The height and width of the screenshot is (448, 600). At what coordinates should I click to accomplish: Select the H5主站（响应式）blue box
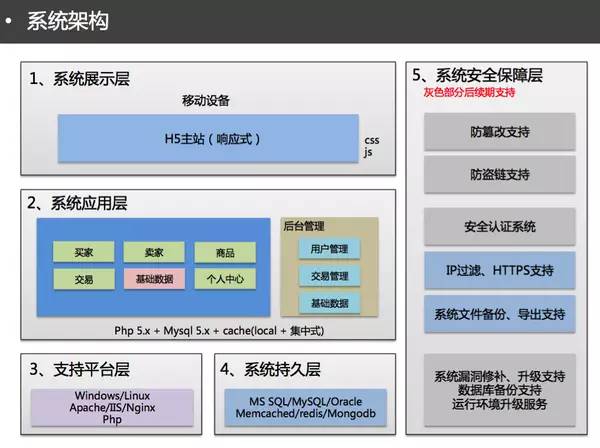coord(208,138)
